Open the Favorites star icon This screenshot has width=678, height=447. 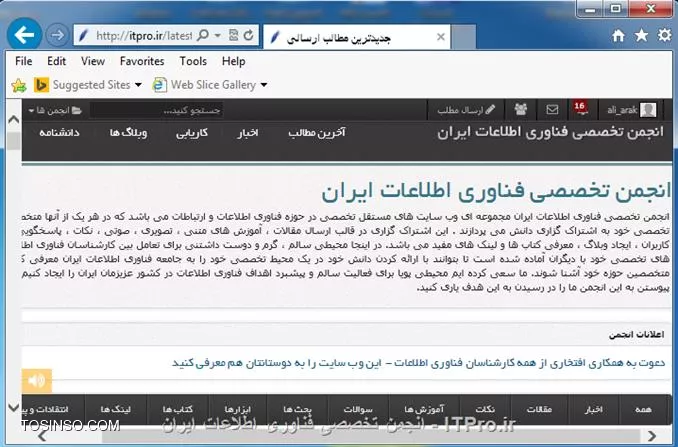click(641, 35)
